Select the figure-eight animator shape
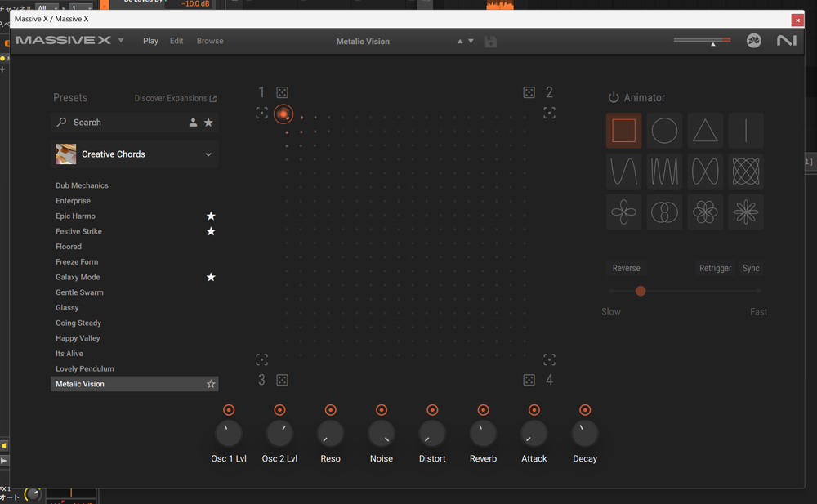817x504 pixels. pyautogui.click(x=705, y=172)
